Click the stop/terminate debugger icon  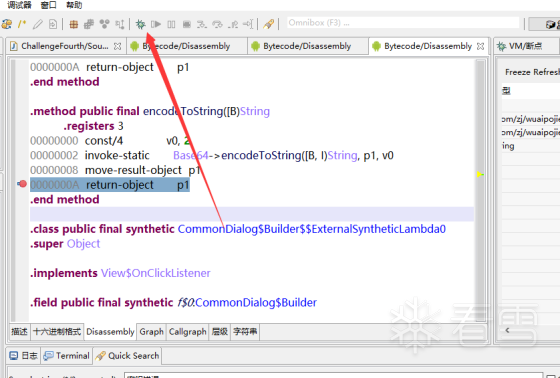coord(186,24)
